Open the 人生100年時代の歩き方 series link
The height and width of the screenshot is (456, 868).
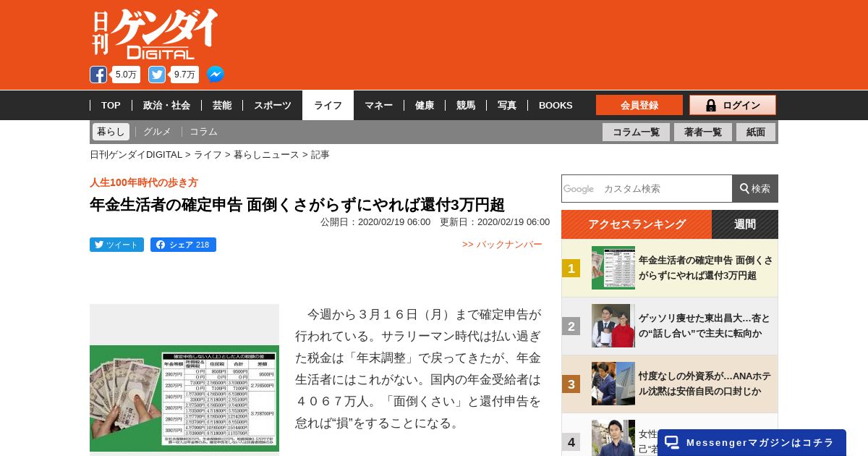coord(144,182)
